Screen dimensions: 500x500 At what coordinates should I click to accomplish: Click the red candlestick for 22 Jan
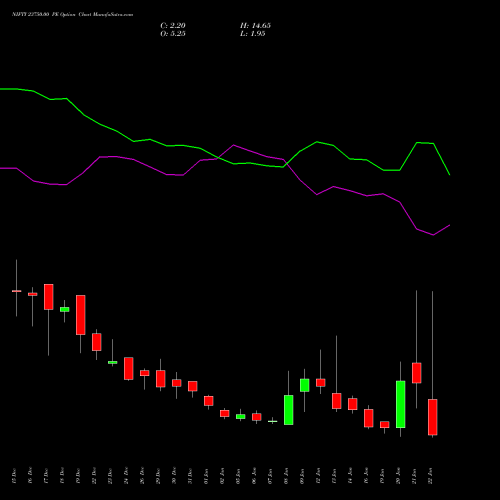tap(433, 417)
